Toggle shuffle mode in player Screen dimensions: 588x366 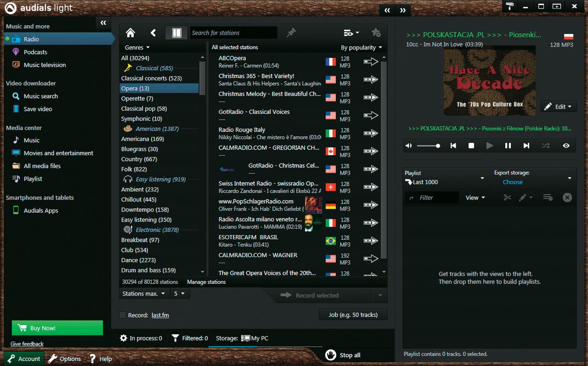pos(545,146)
